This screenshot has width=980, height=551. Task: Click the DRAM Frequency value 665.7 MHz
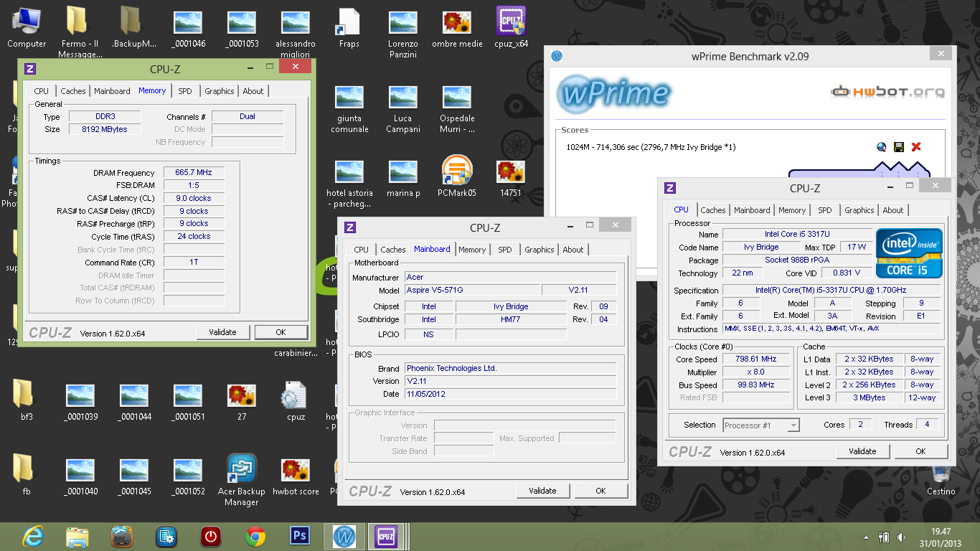(x=194, y=173)
